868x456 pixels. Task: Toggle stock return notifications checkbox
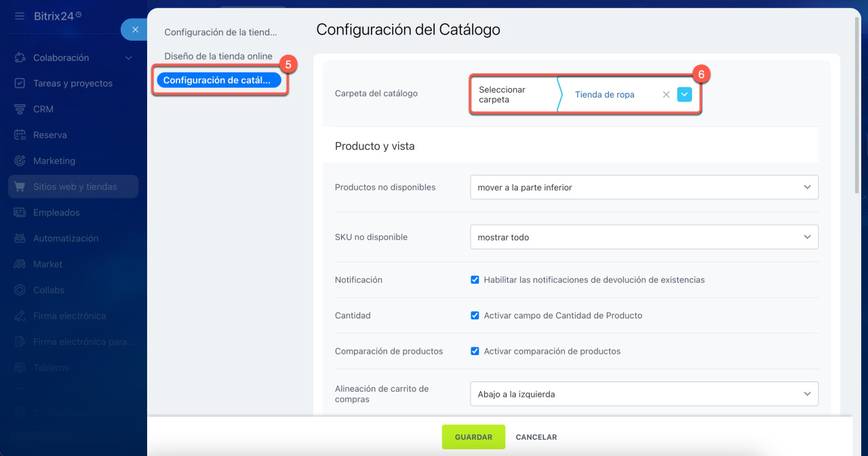pyautogui.click(x=475, y=280)
